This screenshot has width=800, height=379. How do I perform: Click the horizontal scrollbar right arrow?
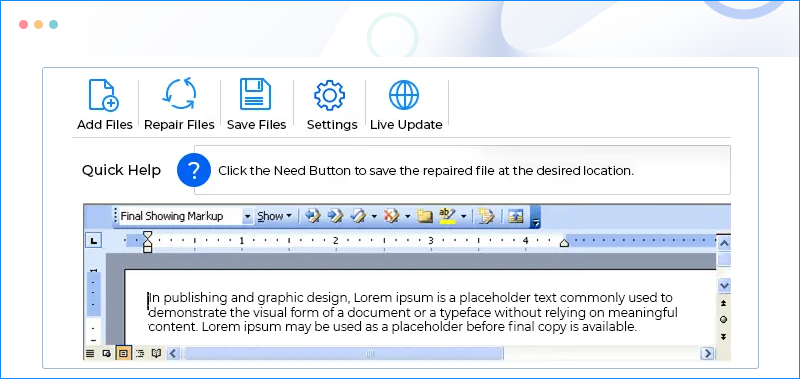[x=707, y=353]
